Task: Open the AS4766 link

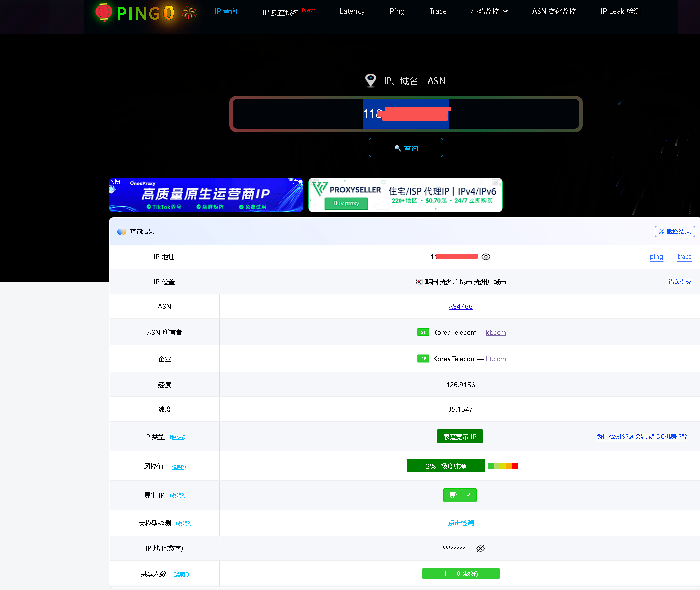Action: 460,306
